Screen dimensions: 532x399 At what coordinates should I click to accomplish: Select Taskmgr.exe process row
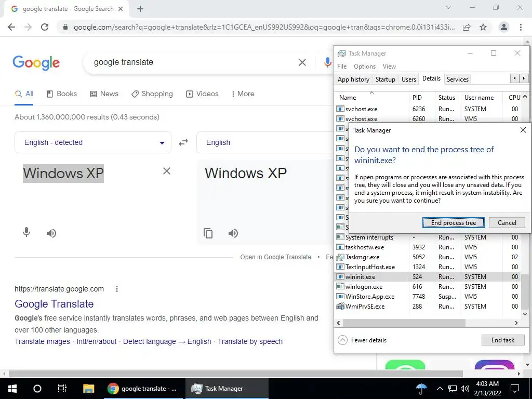point(427,257)
